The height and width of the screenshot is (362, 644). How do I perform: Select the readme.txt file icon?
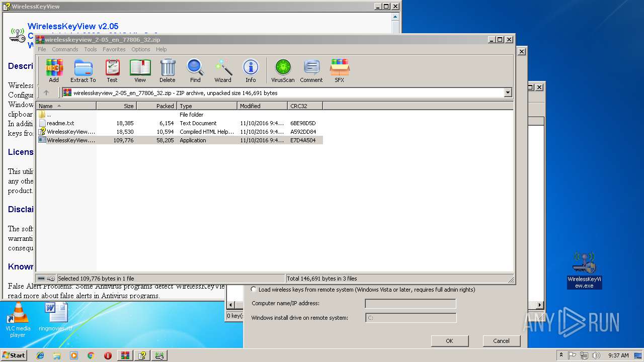[42, 123]
